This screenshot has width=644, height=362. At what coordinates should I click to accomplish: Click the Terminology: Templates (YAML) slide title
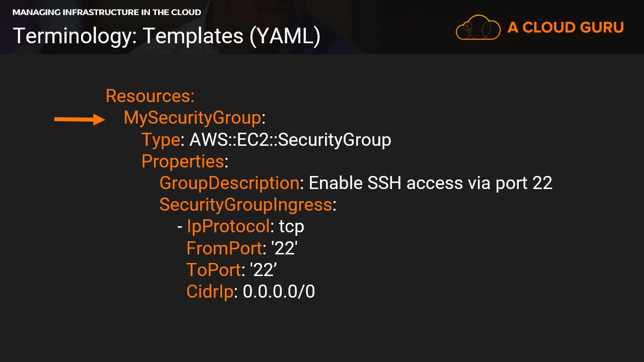pos(167,36)
